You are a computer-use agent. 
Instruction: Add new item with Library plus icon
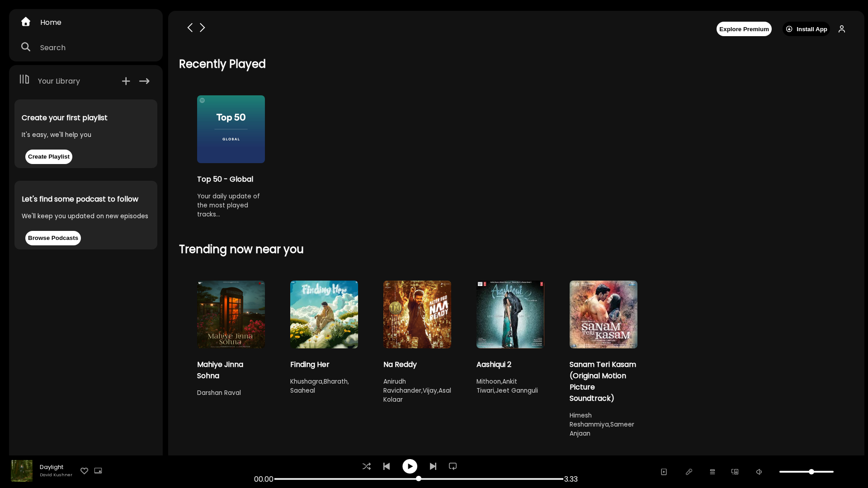click(x=126, y=81)
